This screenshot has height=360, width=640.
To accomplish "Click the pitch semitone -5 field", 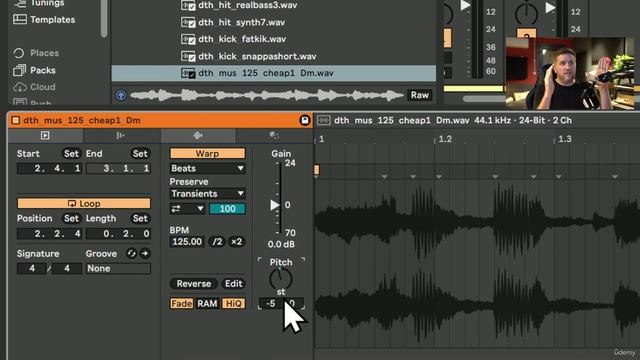I will pyautogui.click(x=271, y=304).
